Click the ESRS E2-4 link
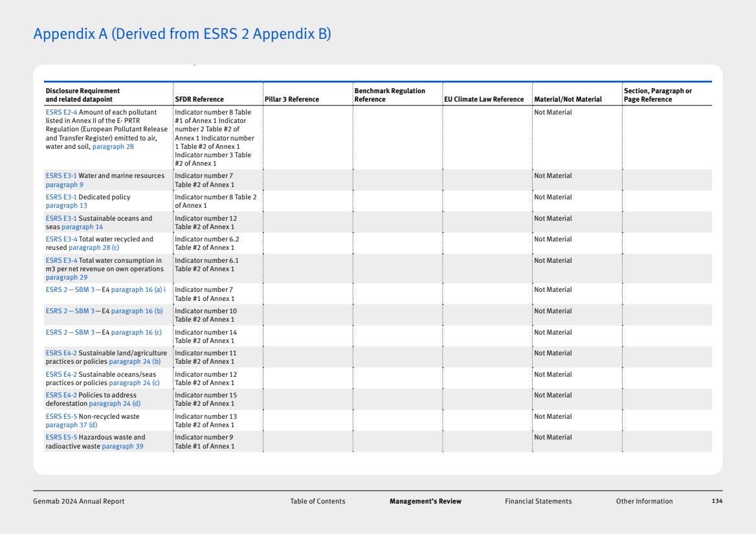This screenshot has width=756, height=534. (x=61, y=113)
